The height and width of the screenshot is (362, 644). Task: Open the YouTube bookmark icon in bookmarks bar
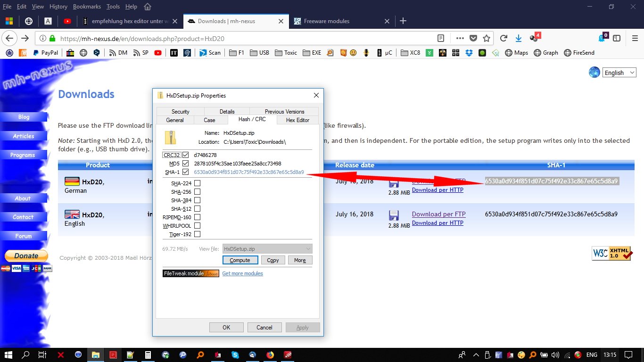[x=157, y=53]
